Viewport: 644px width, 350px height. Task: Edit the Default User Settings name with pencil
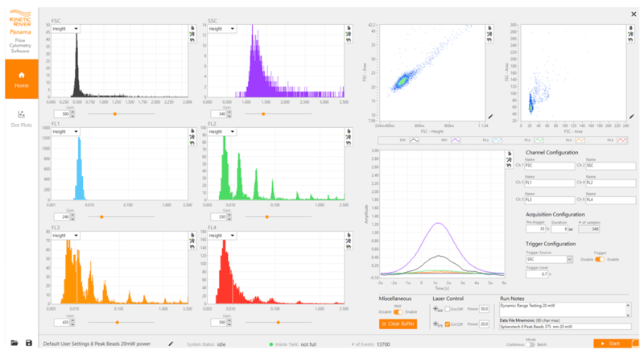click(x=171, y=344)
